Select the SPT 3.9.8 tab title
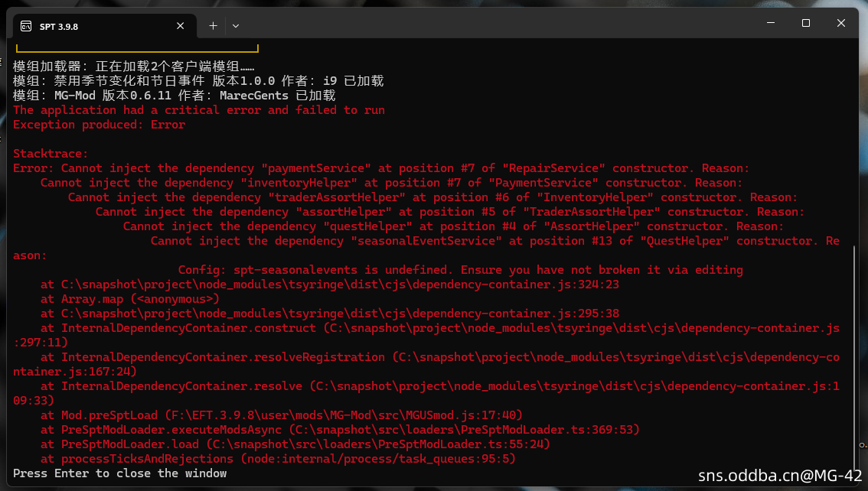The height and width of the screenshot is (491, 868). click(59, 26)
